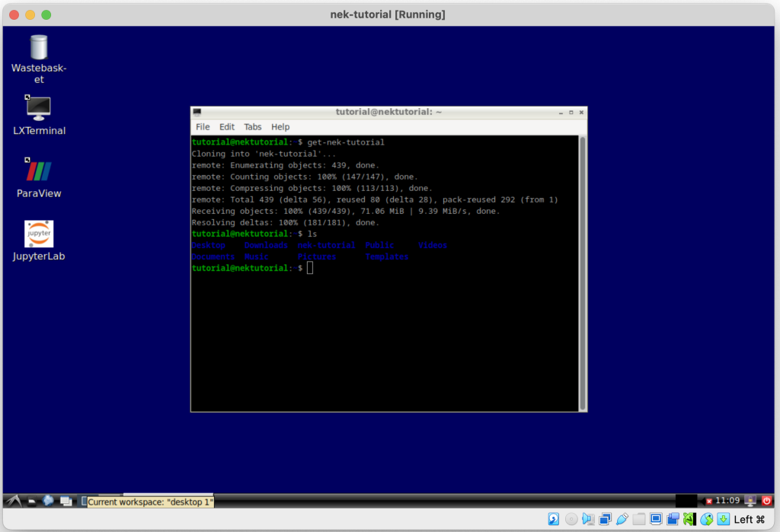Viewport: 780px width, 532px height.
Task: Open the LXDE start menu icon
Action: [13, 501]
